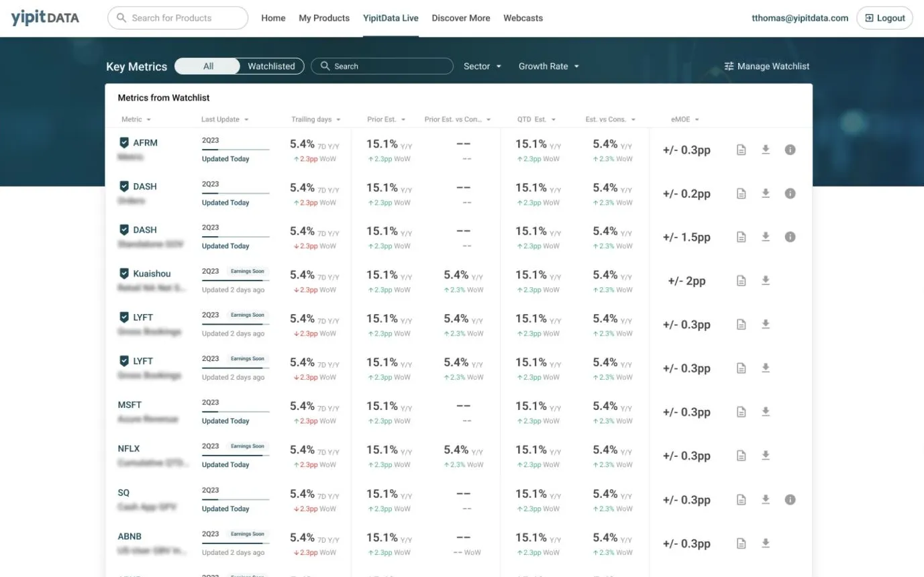924x577 pixels.
Task: Open the report document for MSFT
Action: point(741,412)
